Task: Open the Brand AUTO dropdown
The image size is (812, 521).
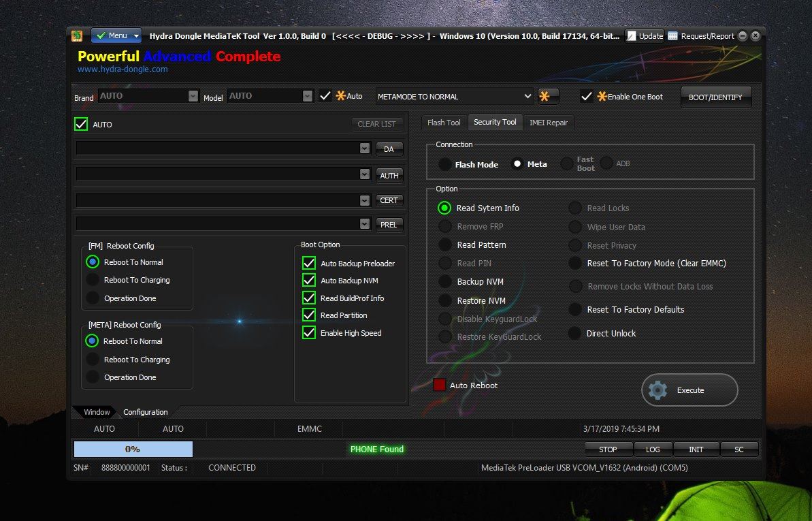Action: (193, 96)
